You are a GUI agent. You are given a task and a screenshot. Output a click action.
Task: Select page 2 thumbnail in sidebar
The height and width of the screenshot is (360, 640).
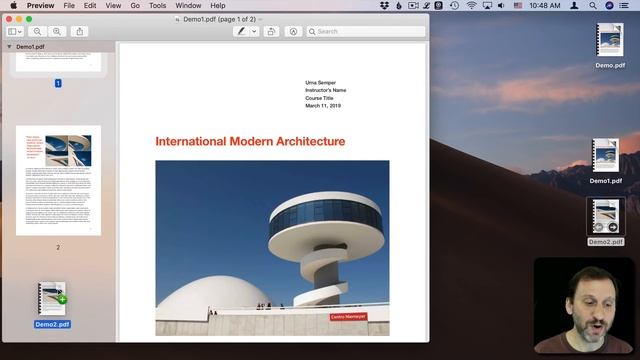tap(58, 180)
